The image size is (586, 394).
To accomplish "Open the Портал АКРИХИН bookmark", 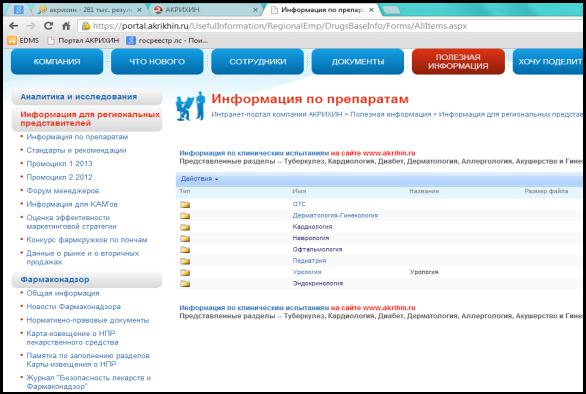I will pyautogui.click(x=83, y=40).
